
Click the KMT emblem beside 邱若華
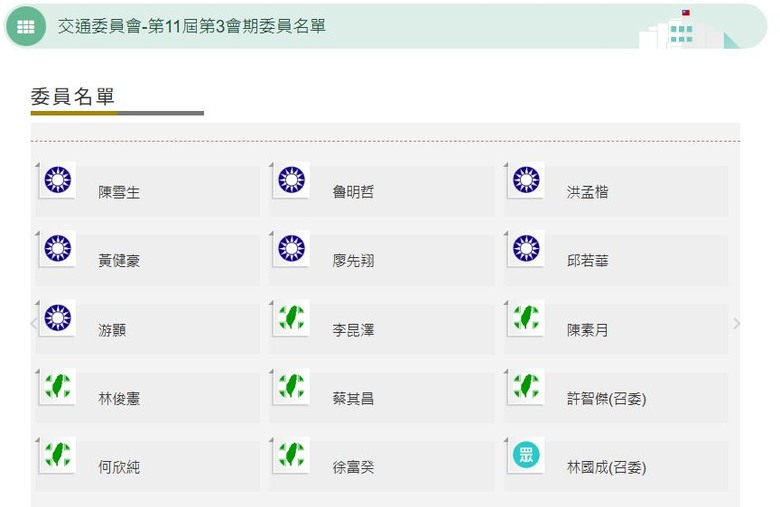pyautogui.click(x=526, y=248)
